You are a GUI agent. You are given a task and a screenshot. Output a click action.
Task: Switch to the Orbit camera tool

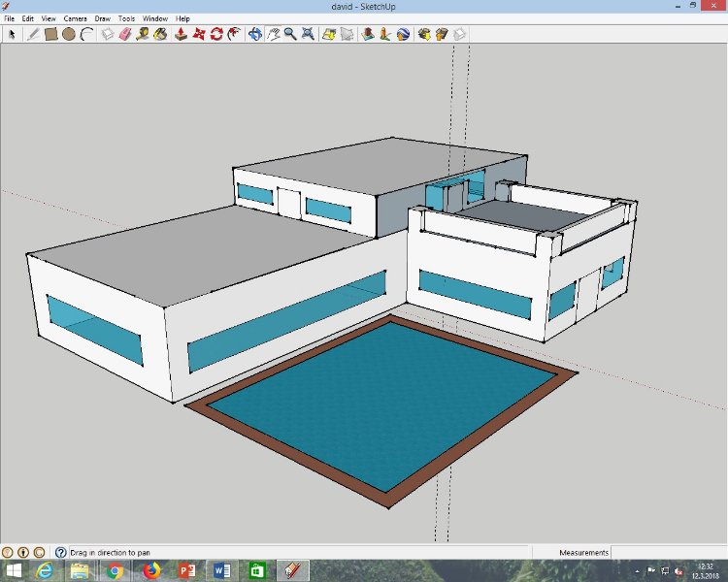coord(255,34)
